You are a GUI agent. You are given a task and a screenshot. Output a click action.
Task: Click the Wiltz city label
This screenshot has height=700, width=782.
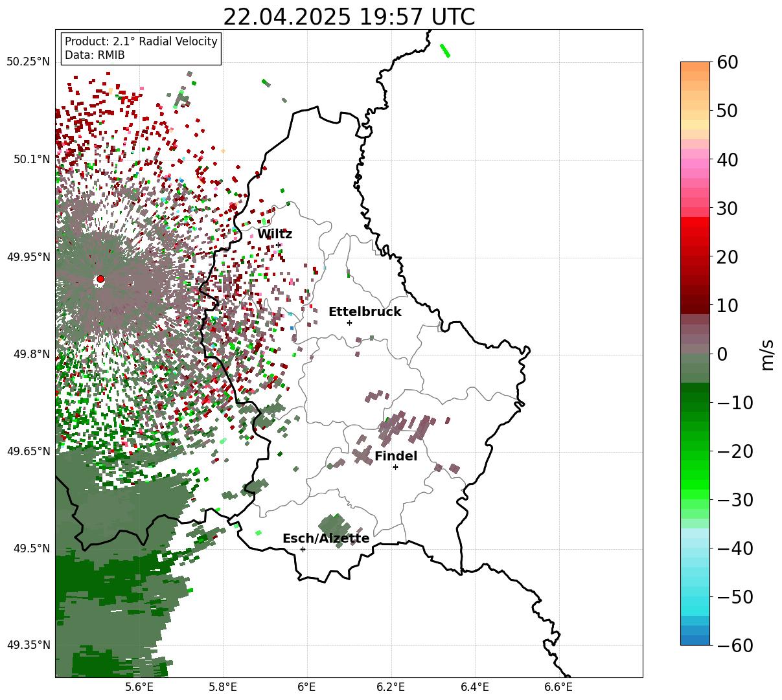coord(275,234)
